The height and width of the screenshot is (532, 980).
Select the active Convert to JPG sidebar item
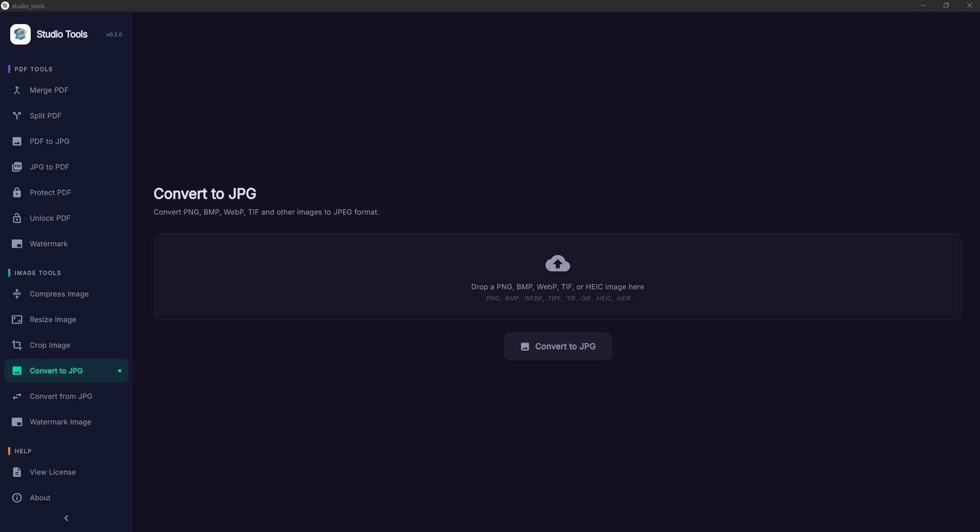point(56,371)
